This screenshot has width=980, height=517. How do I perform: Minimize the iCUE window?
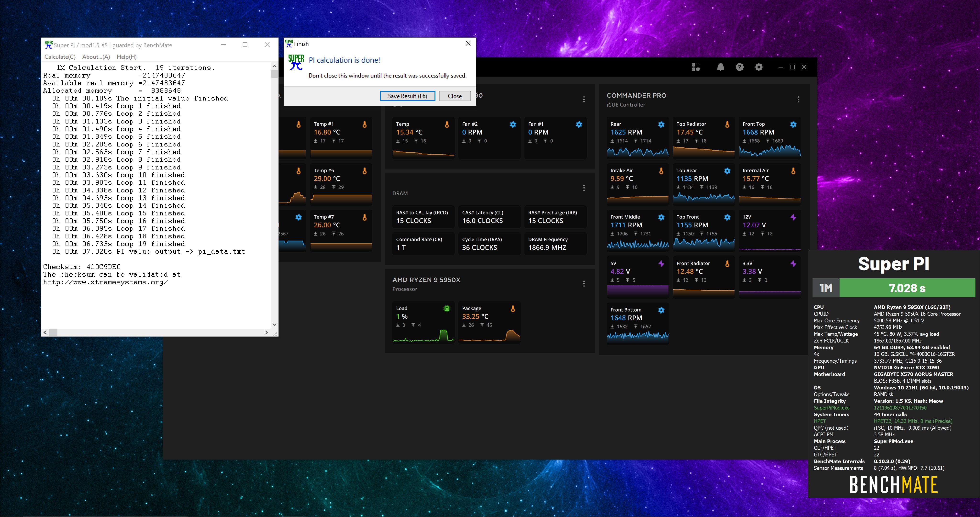click(x=781, y=67)
